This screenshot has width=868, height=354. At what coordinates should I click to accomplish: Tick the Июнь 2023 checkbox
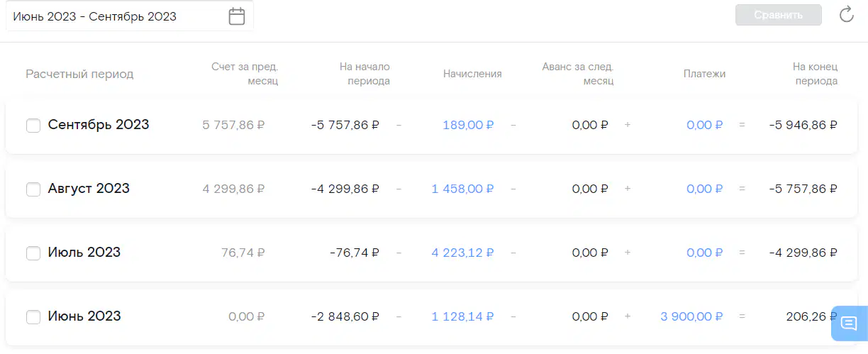click(x=33, y=317)
